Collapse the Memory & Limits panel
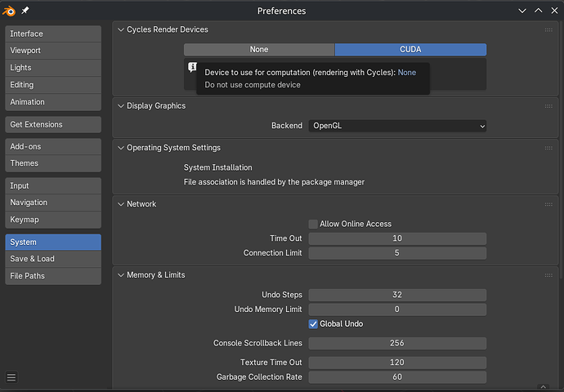The image size is (564, 392). (120, 275)
